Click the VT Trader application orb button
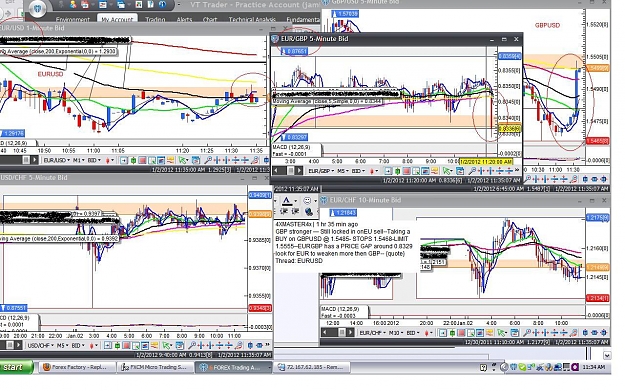This screenshot has height=391, width=625. 37,8
